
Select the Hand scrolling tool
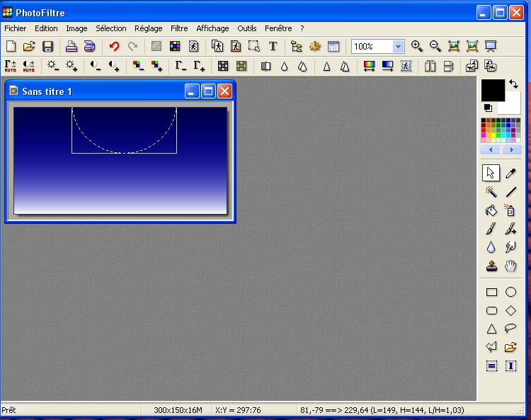510,266
